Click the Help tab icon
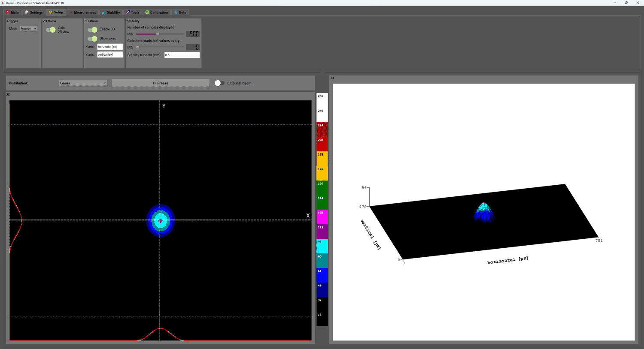This screenshot has width=644, height=349. point(176,12)
